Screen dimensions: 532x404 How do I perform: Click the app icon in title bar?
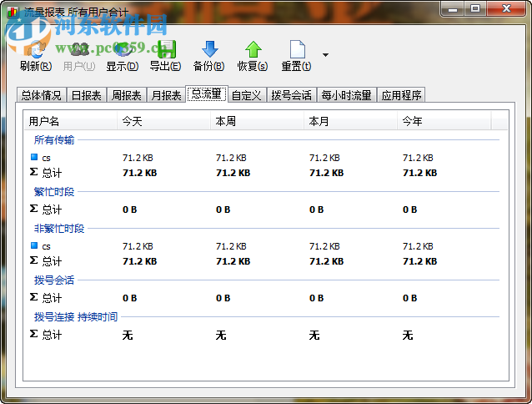[x=13, y=13]
